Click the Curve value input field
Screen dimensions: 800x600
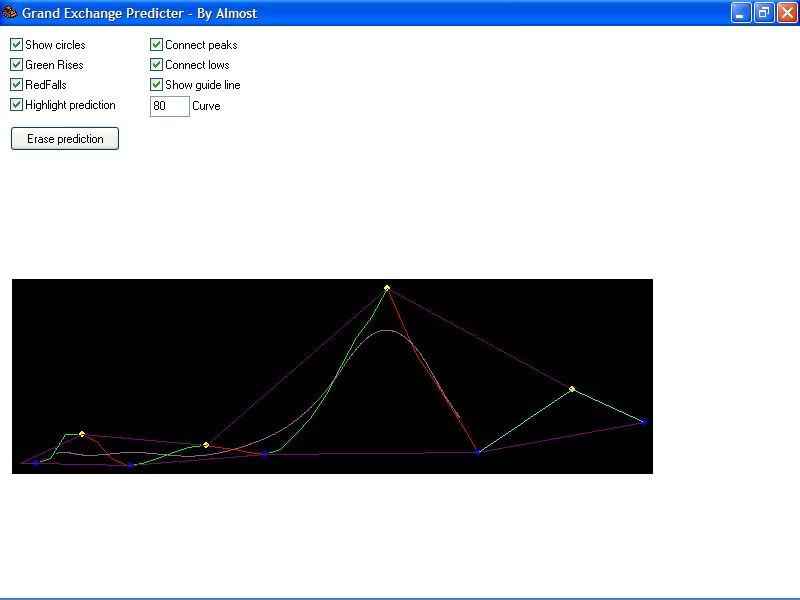pos(169,106)
